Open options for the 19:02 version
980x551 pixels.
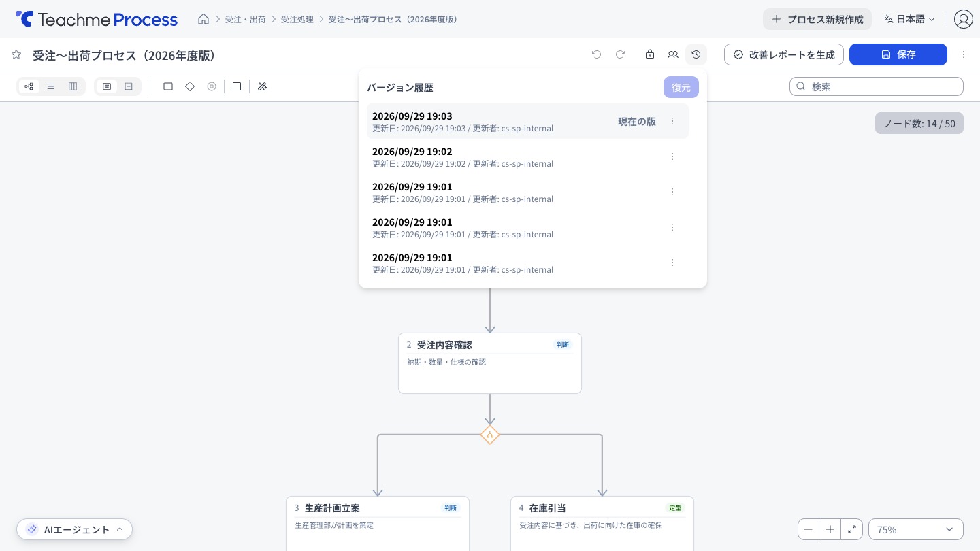tap(672, 156)
